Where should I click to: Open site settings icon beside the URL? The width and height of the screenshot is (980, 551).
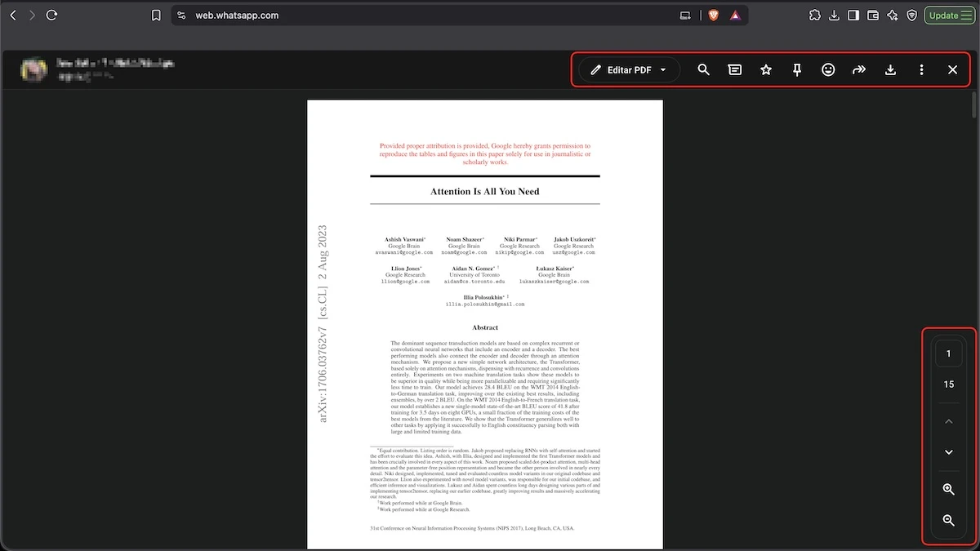pos(181,16)
